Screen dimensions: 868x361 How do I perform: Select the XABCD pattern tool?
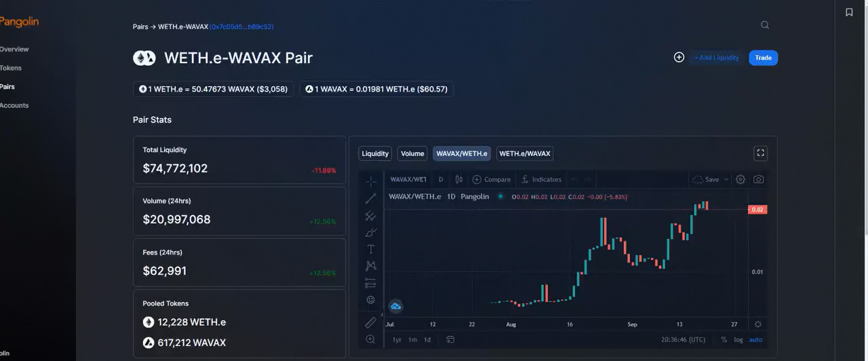click(x=371, y=266)
